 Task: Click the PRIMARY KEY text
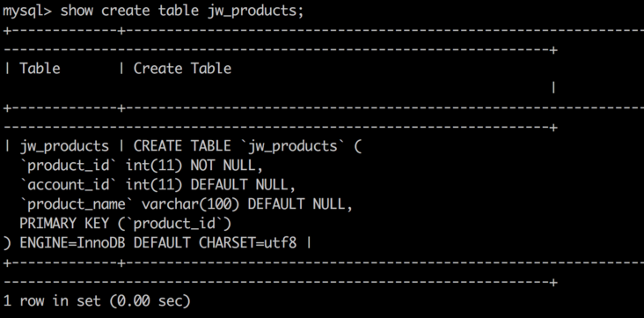click(x=64, y=224)
